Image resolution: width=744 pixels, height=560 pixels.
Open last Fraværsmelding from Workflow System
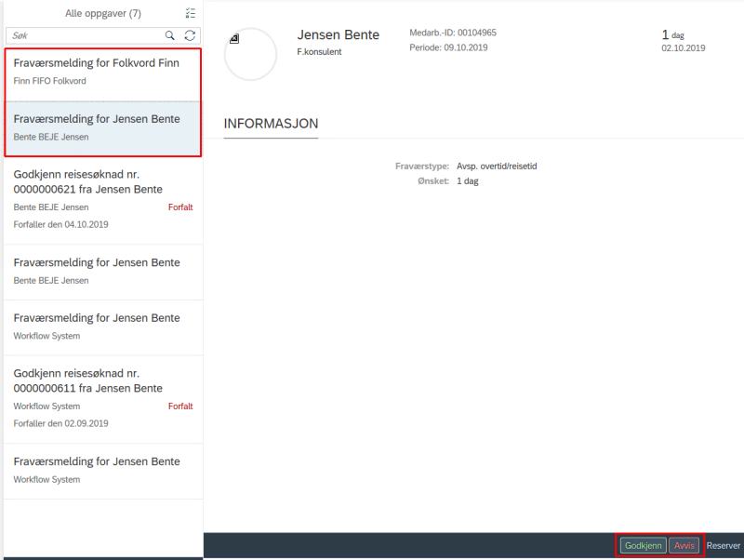click(103, 472)
